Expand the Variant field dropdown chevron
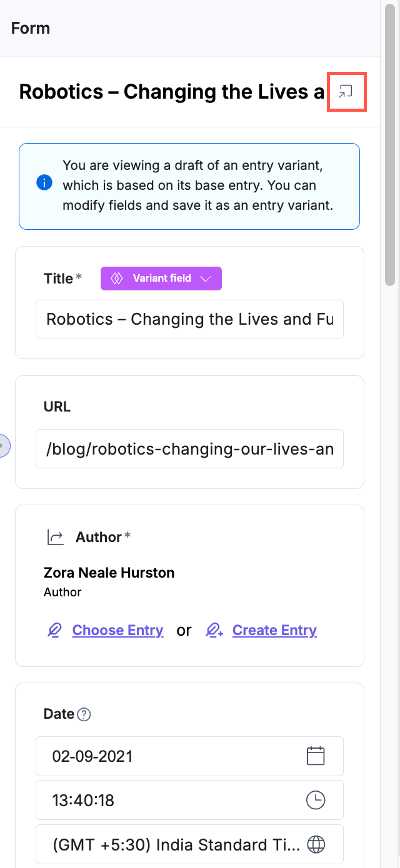 206,279
